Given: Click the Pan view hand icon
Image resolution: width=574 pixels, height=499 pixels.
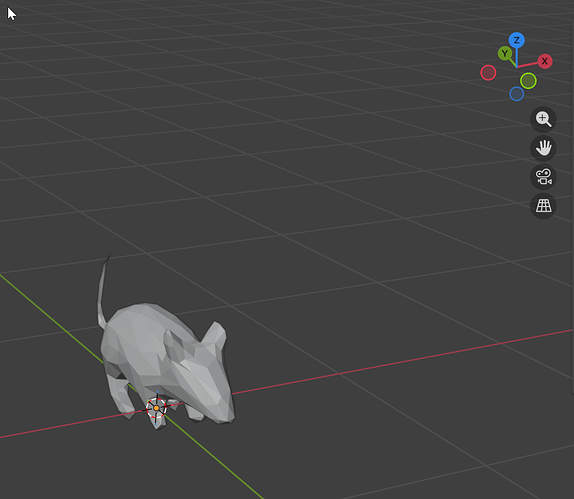Looking at the screenshot, I should pos(543,148).
